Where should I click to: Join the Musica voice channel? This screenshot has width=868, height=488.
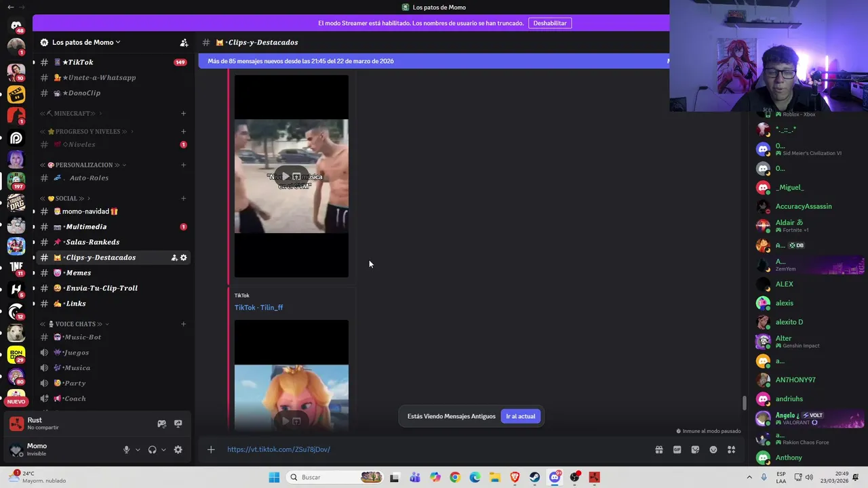point(112,368)
